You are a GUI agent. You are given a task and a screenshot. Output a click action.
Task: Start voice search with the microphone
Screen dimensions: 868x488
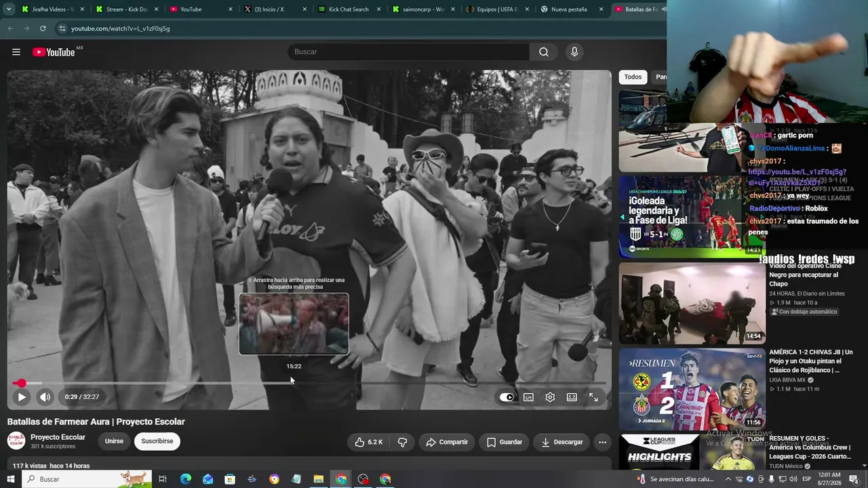pyautogui.click(x=574, y=52)
